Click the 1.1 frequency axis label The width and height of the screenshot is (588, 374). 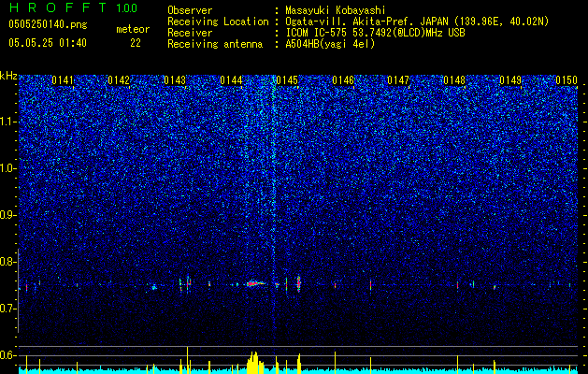pyautogui.click(x=8, y=122)
